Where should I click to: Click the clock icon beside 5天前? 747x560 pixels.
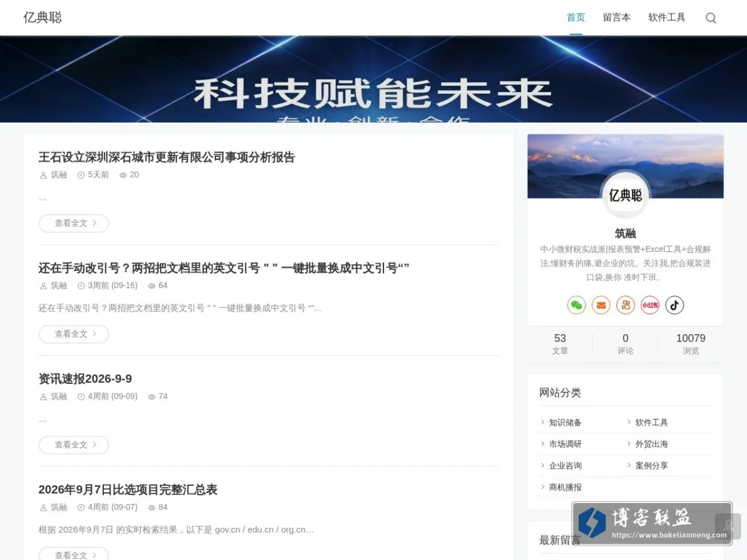point(81,175)
